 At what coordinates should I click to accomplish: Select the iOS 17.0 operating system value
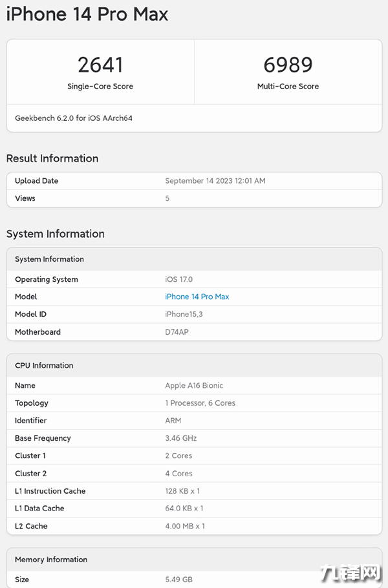(x=178, y=279)
